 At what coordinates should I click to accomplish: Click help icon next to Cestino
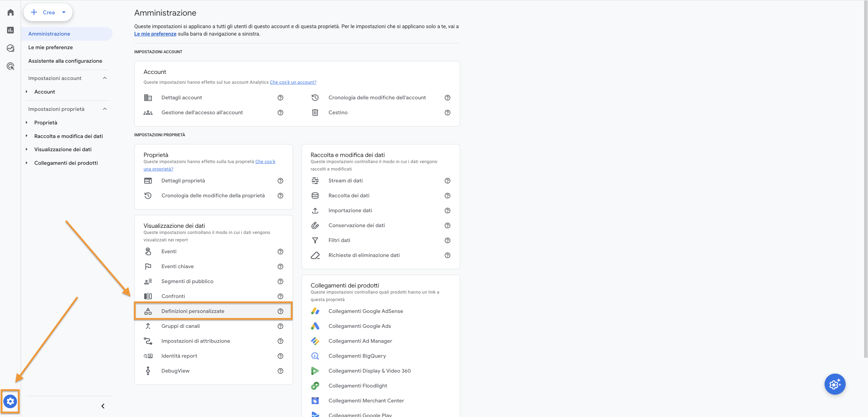point(448,113)
